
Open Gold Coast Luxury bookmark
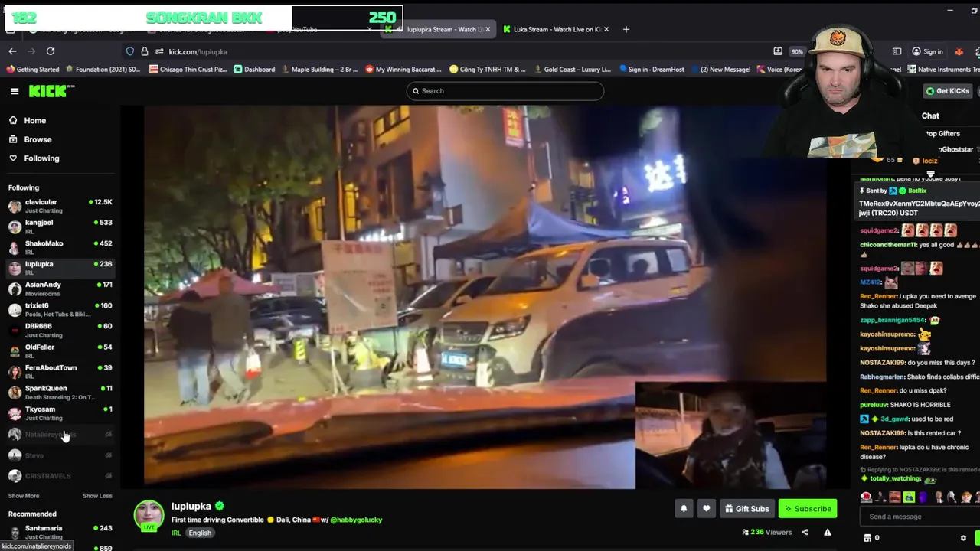(x=571, y=70)
